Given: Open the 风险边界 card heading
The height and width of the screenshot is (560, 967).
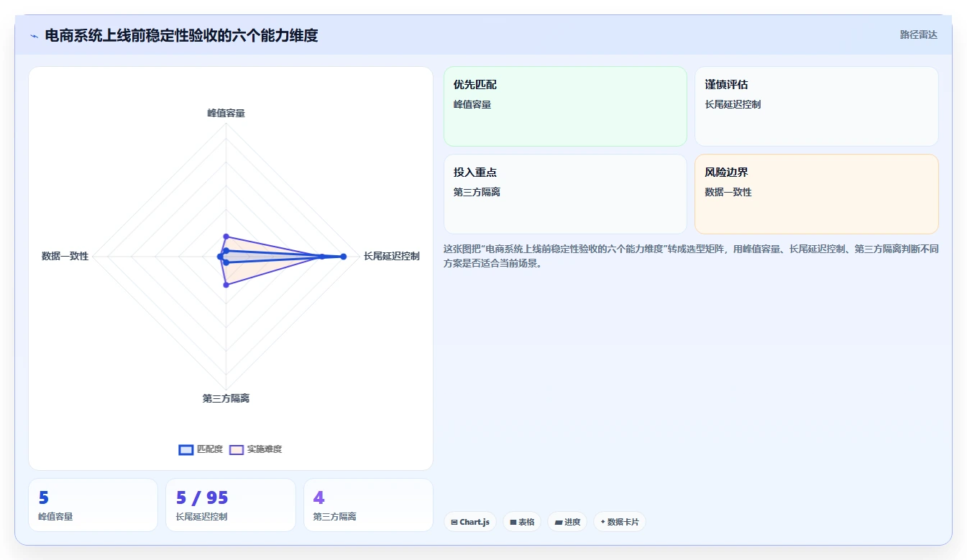Looking at the screenshot, I should click(726, 173).
